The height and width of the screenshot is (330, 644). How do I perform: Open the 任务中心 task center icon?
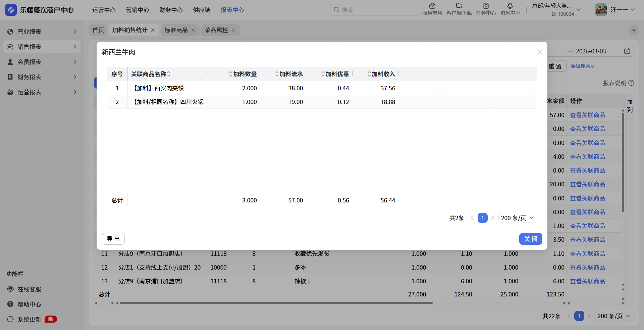(x=486, y=6)
